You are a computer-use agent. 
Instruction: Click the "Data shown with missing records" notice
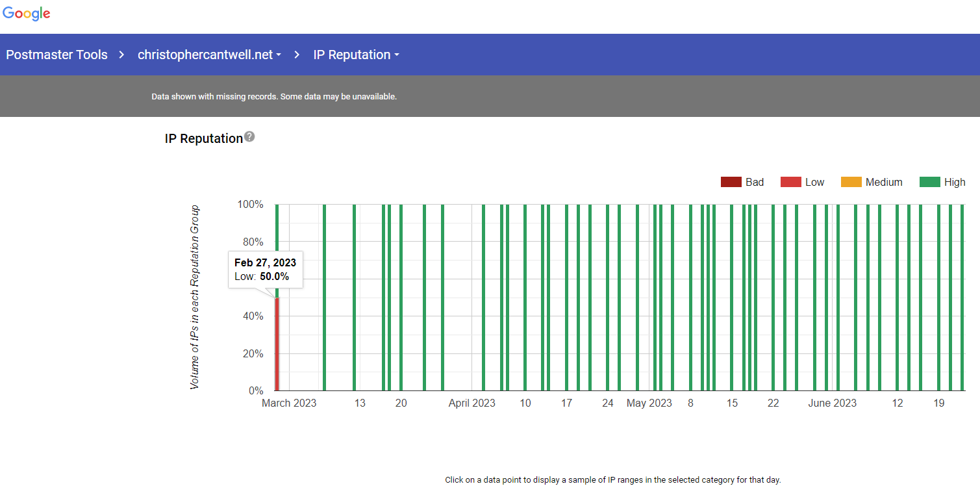tap(274, 96)
